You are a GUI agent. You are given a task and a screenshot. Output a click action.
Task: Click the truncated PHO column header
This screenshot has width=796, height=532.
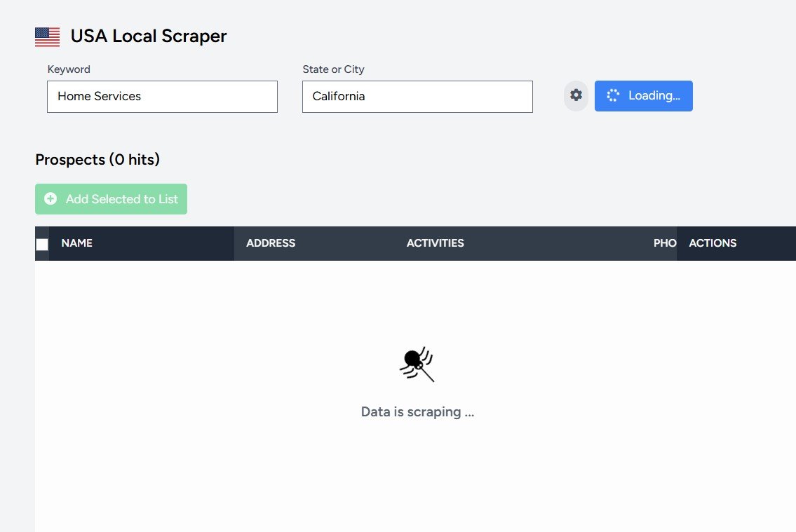665,243
